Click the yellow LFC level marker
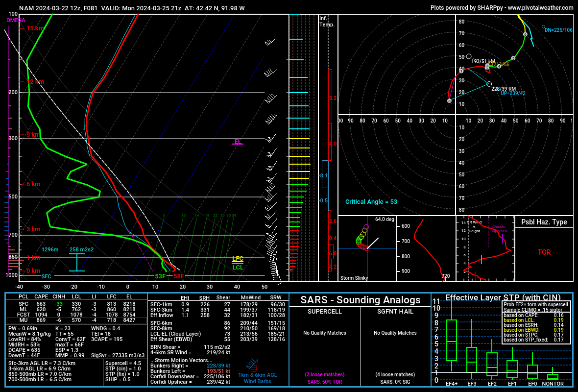Viewport: 578px width, 392px height. click(238, 259)
